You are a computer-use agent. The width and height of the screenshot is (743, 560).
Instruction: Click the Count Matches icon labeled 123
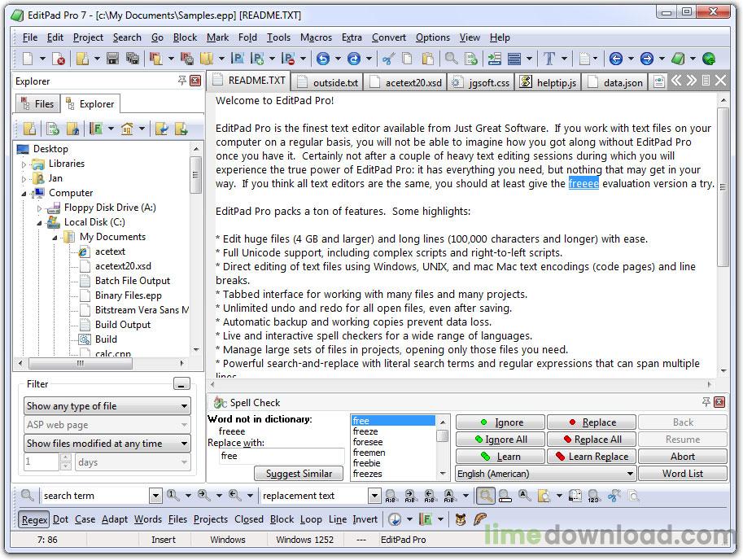(x=593, y=496)
